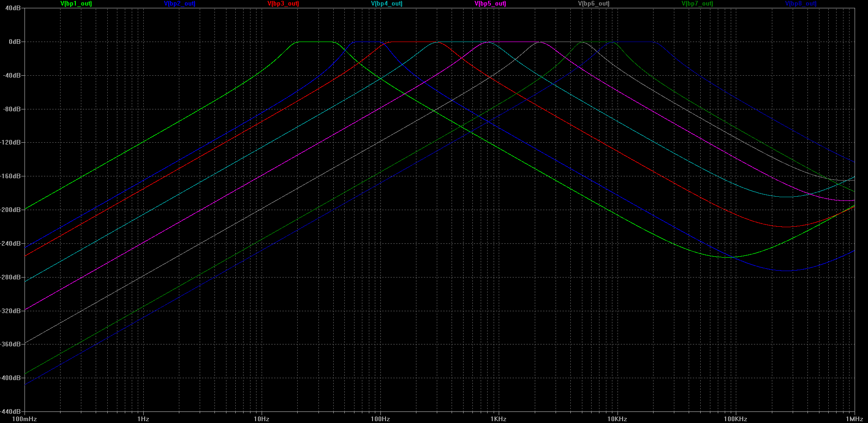The image size is (868, 423).
Task: Click the 1Hz frequency axis label
Action: point(143,419)
